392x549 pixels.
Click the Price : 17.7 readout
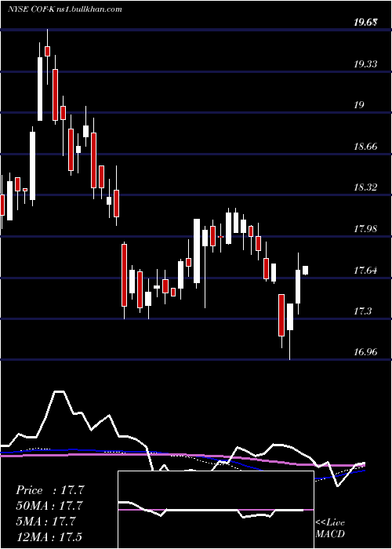click(x=50, y=490)
